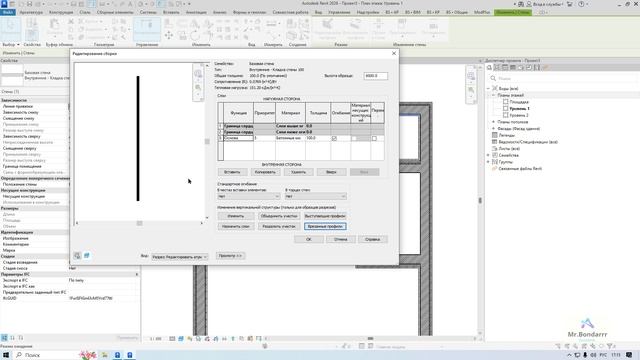Open the Вид preview view dropdown

tap(180, 257)
